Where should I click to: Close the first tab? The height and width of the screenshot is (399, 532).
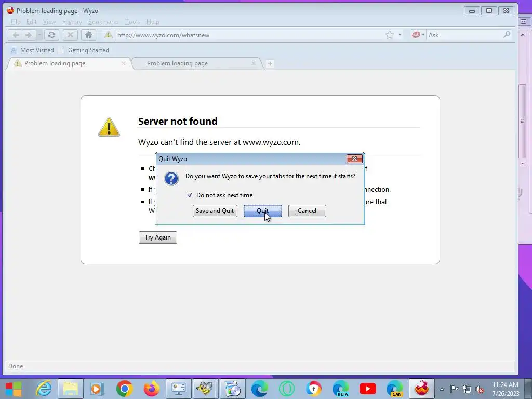coord(124,63)
